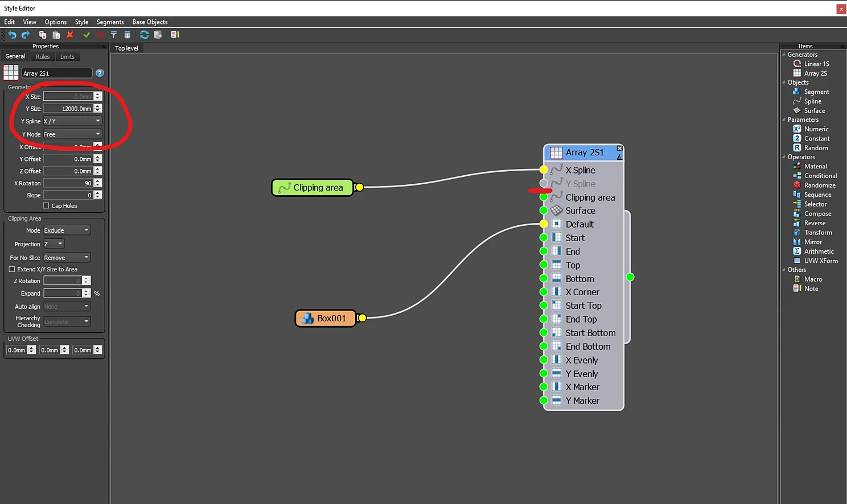Viewport: 847px width, 504px height.
Task: Select the Box001 node
Action: pos(326,318)
